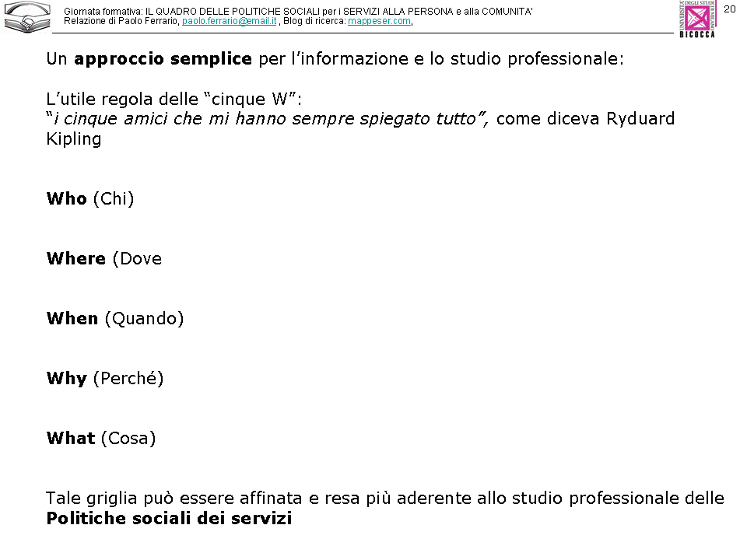The height and width of the screenshot is (560, 747).
Task: Click the line "L'utile regola delle cinque W"
Action: click(x=174, y=100)
